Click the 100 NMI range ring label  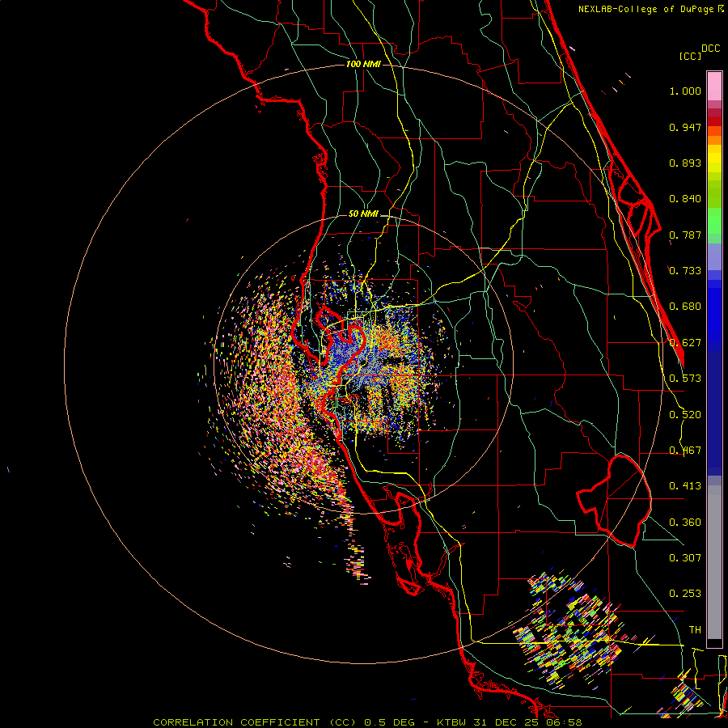(x=363, y=64)
